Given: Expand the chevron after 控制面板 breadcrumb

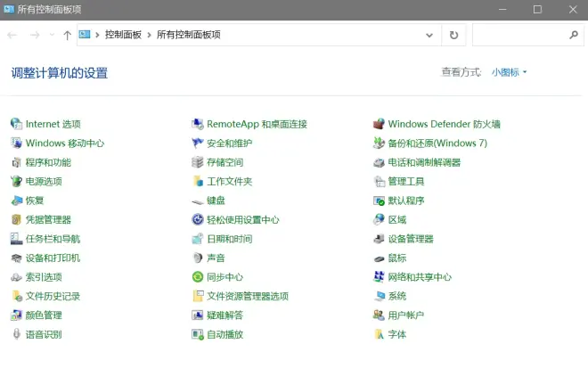Looking at the screenshot, I should click(x=150, y=35).
